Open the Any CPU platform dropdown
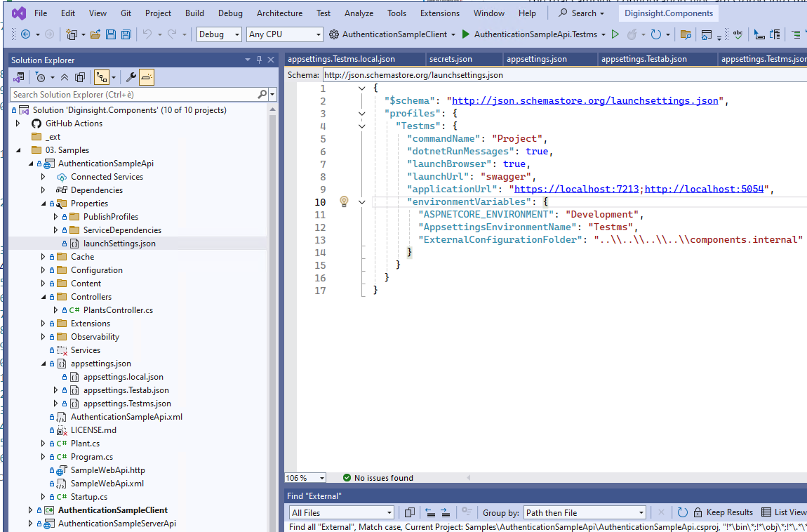Image resolution: width=807 pixels, height=532 pixels. click(x=284, y=34)
